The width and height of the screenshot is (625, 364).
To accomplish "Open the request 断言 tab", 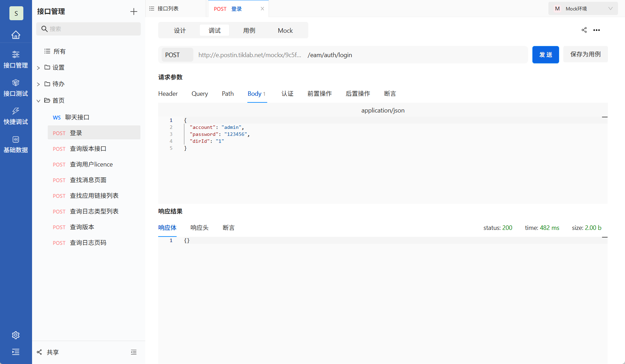I will click(390, 93).
